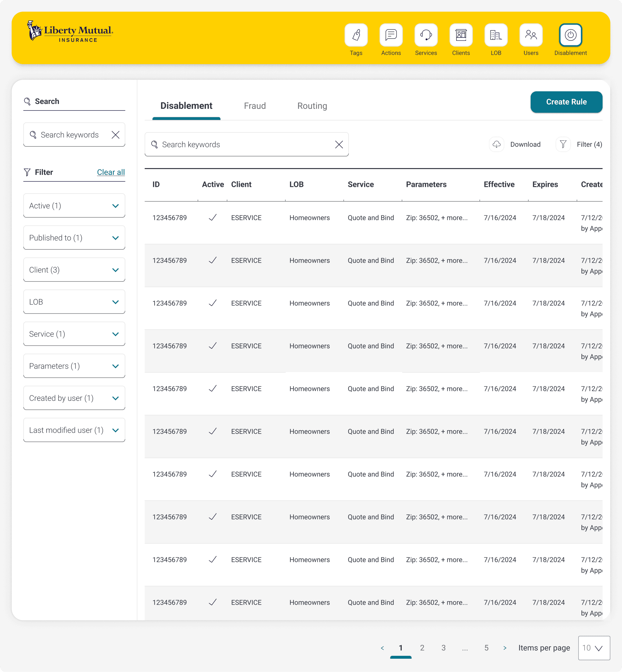The width and height of the screenshot is (622, 672).
Task: Click the Clear all filters link
Action: pyautogui.click(x=111, y=172)
